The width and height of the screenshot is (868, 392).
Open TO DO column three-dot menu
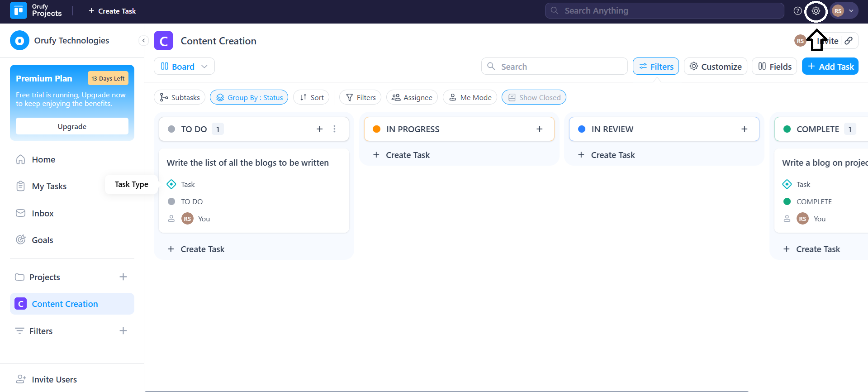[x=334, y=129]
